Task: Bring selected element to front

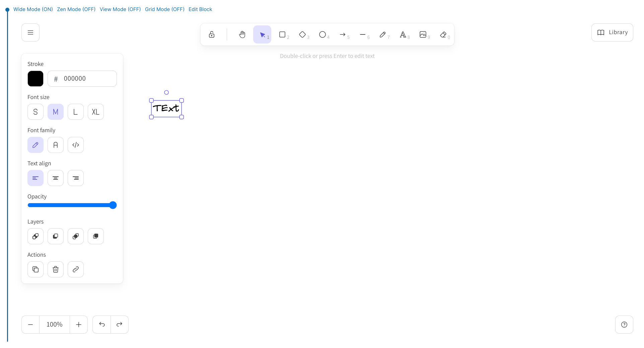Action: (x=96, y=236)
